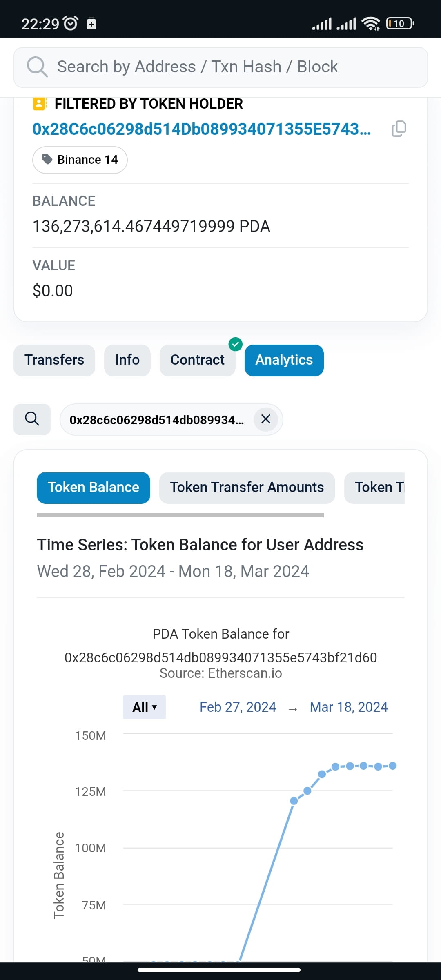Switch to the Token Transfer Amounts tab
This screenshot has height=980, width=441.
pos(247,487)
